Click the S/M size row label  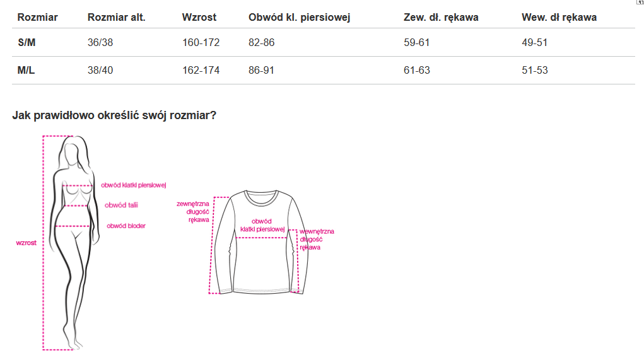(x=26, y=43)
